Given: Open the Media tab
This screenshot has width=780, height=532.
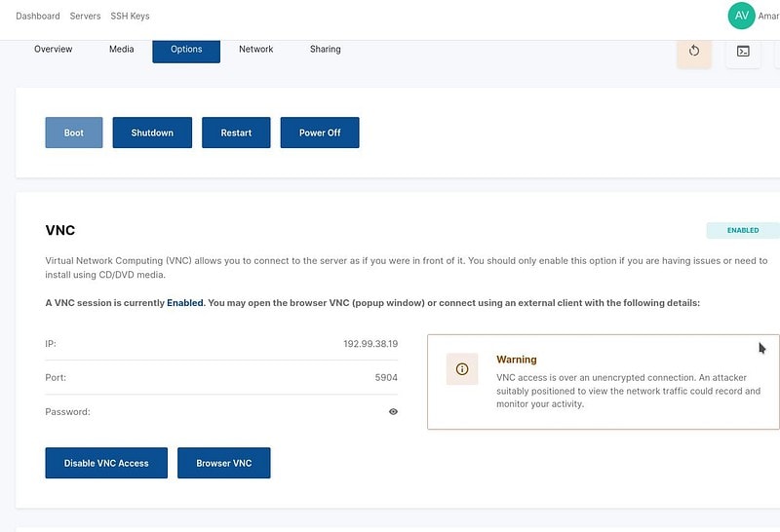Looking at the screenshot, I should 121,50.
